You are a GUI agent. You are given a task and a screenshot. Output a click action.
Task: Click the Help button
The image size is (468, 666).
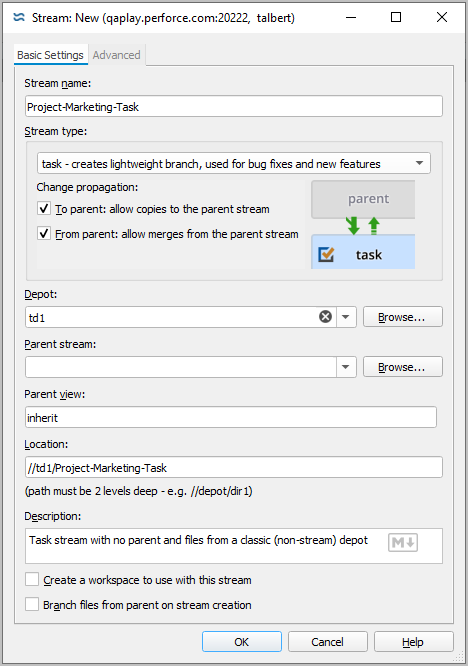[413, 641]
